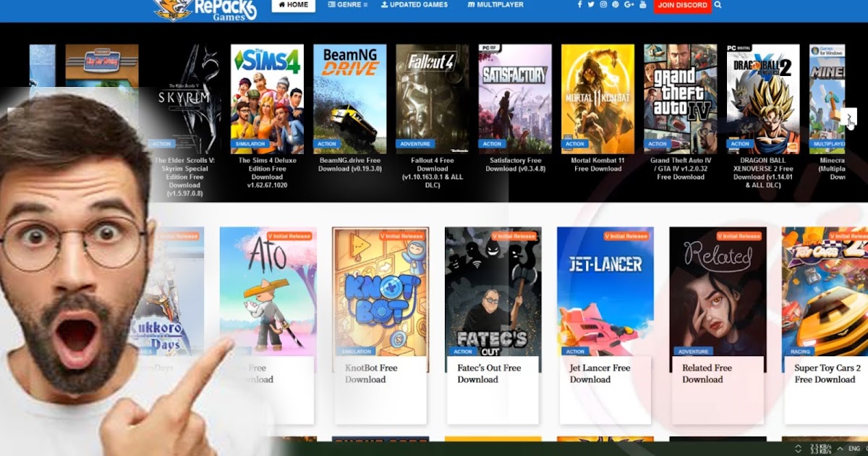Open the HOME menu item
This screenshot has width=868, height=456.
click(x=294, y=4)
